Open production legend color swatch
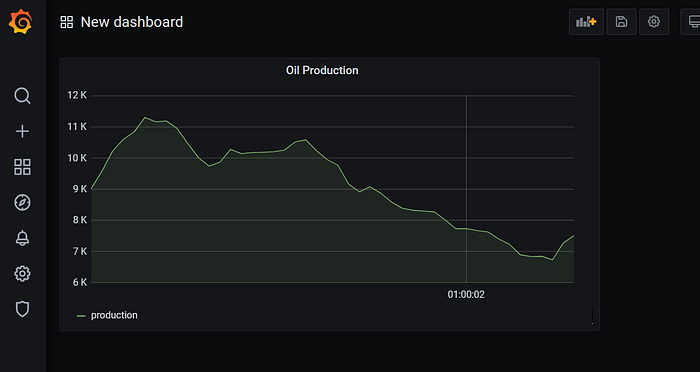This screenshot has height=372, width=700. (81, 316)
